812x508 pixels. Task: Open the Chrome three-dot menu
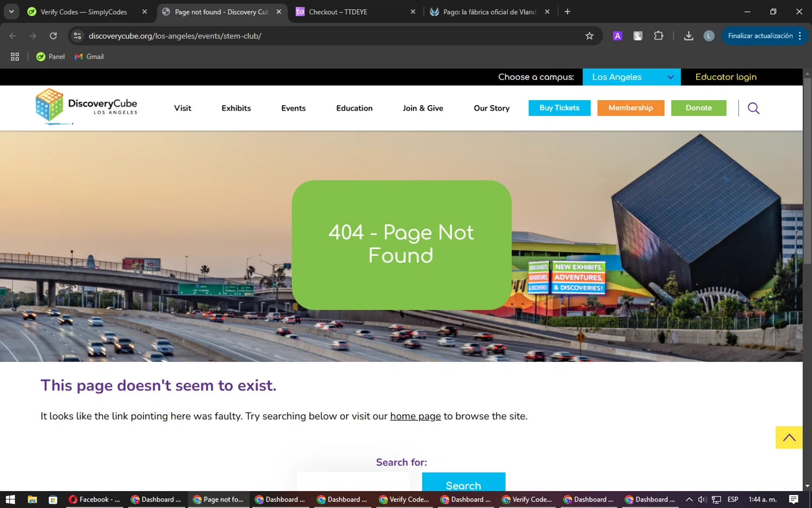point(800,36)
